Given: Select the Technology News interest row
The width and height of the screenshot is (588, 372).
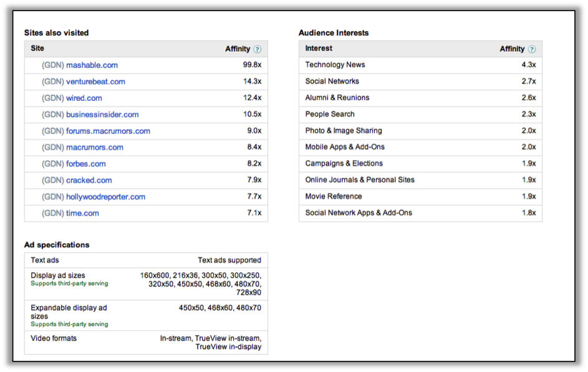Looking at the screenshot, I should tap(420, 65).
